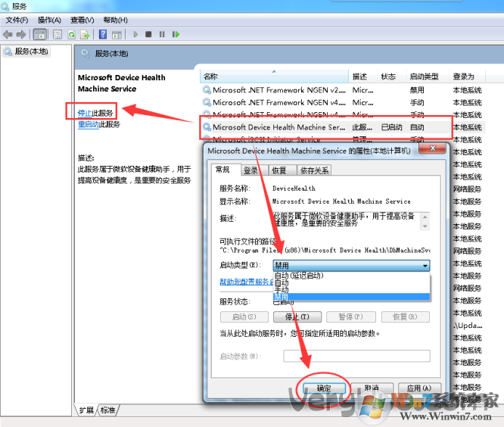Switch to the 恢复 tab in the dialog
The width and height of the screenshot is (504, 427).
coord(279,170)
